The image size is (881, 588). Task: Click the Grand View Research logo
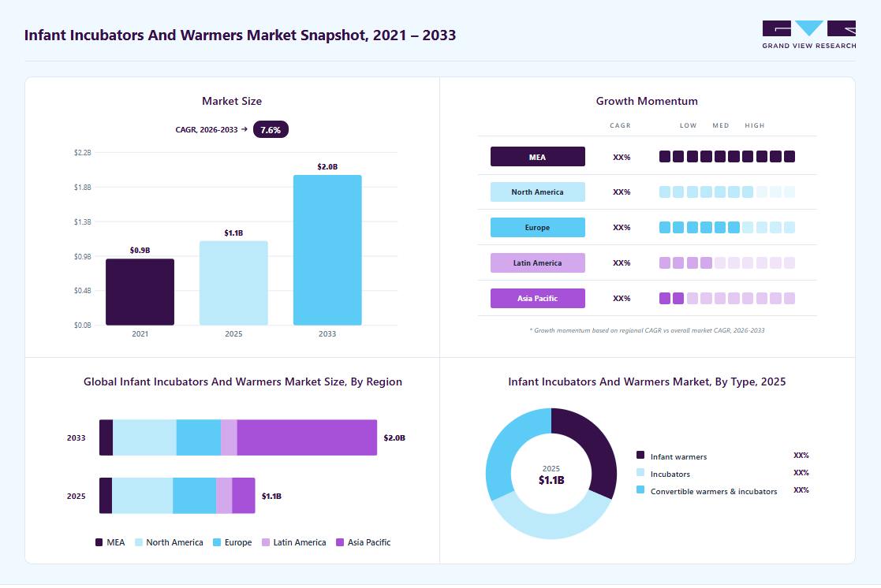[809, 34]
